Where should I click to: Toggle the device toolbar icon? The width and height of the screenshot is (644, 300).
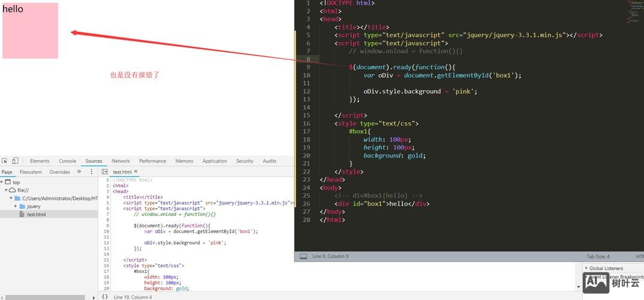coord(15,161)
